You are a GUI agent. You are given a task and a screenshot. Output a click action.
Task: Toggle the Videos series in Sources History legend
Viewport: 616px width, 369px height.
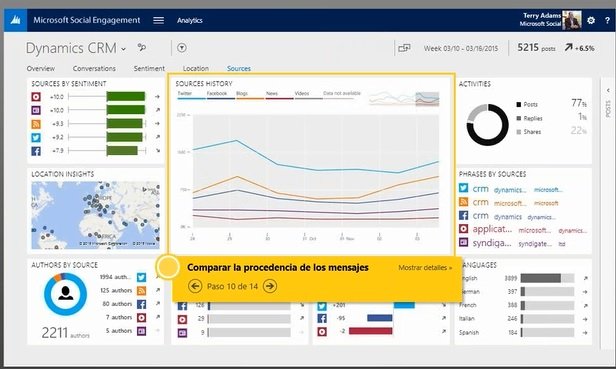[308, 94]
